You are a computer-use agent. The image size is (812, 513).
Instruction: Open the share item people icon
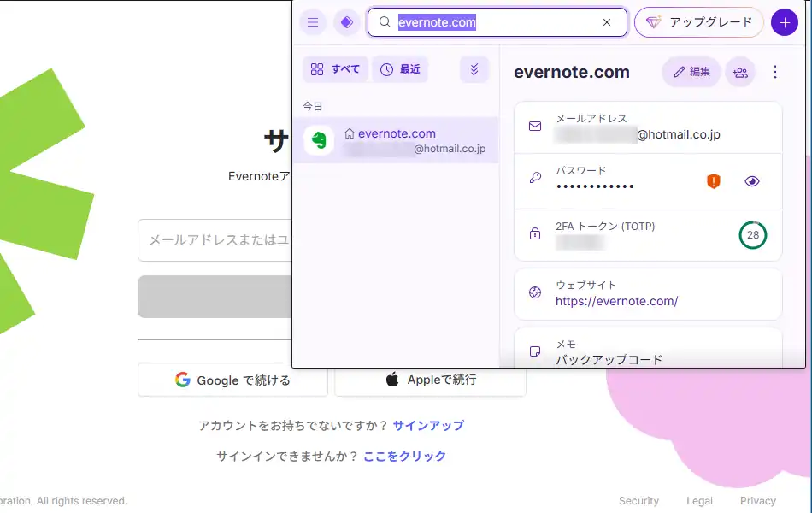740,72
